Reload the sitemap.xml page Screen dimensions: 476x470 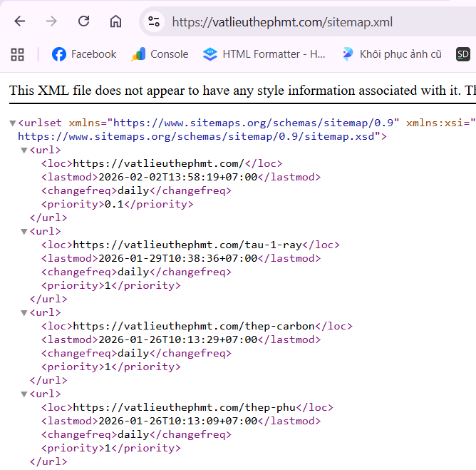point(83,21)
